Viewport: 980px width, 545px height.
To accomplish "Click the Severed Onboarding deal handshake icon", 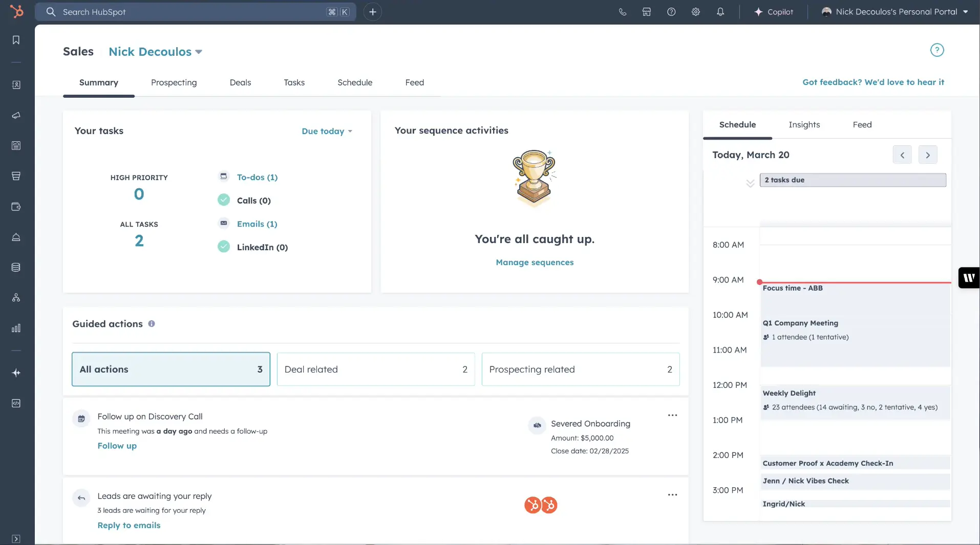I will 537,425.
